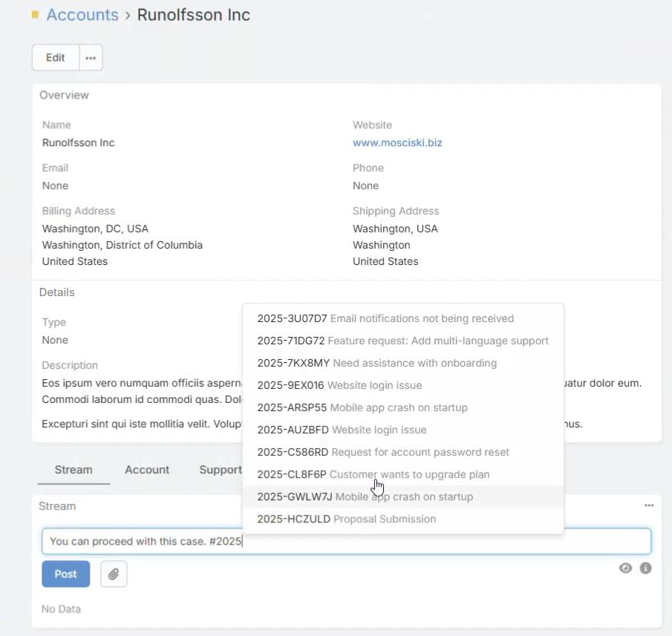
Task: Click the paperclip attach file icon
Action: point(114,574)
